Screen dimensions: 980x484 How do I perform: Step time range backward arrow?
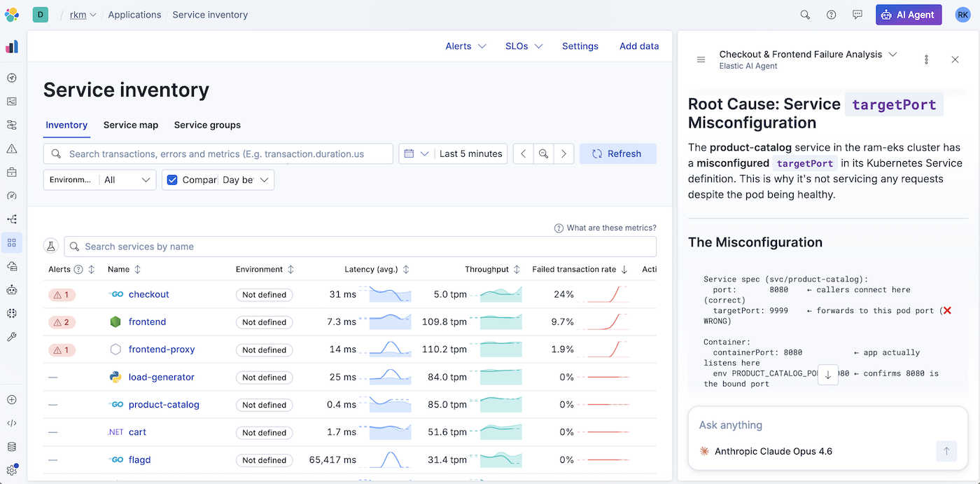tap(523, 154)
